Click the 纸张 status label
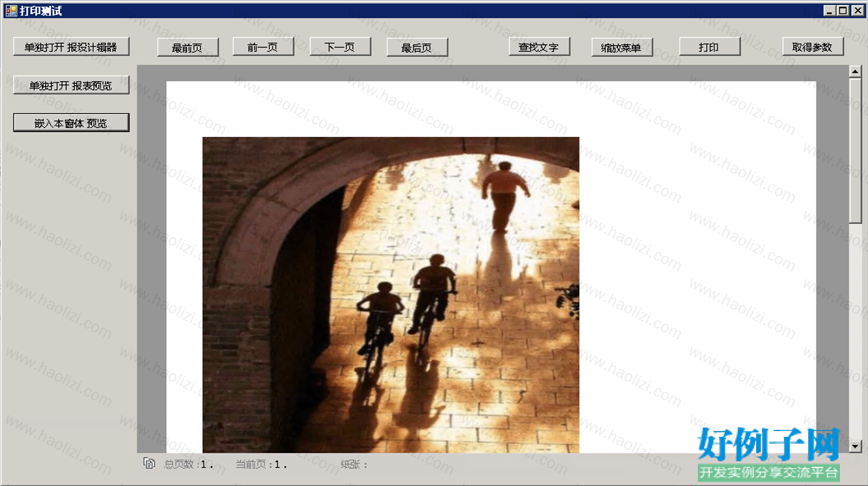 tap(354, 464)
